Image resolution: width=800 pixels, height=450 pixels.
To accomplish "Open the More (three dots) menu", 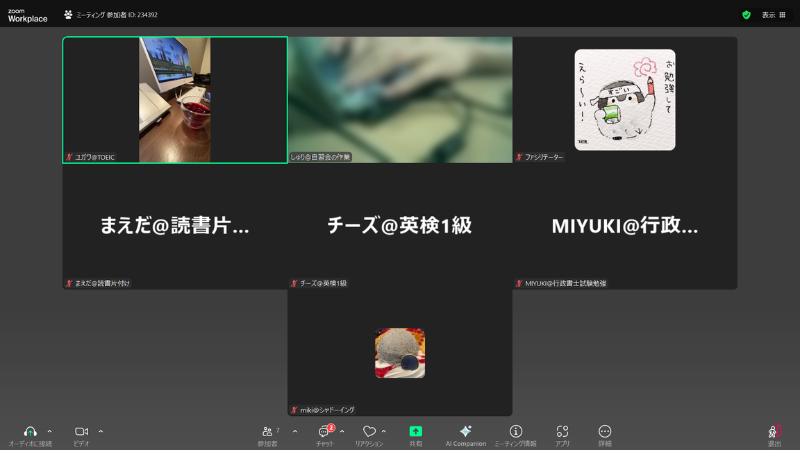I will [605, 432].
